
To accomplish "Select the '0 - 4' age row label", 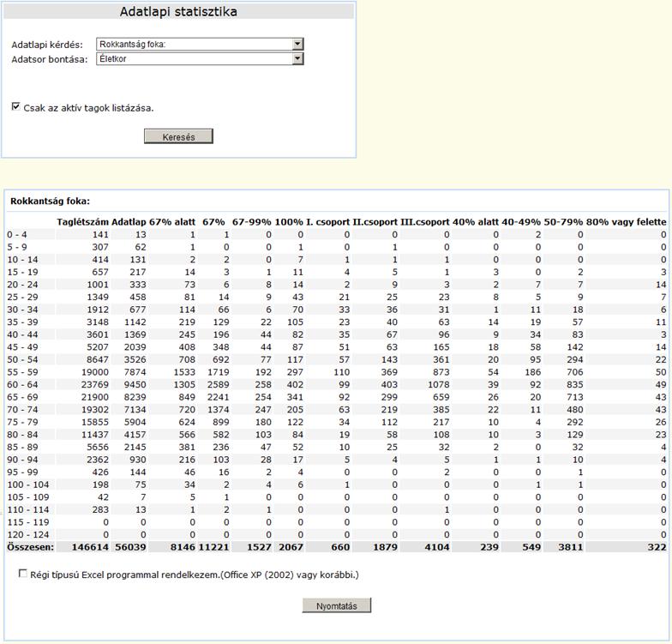I will coord(17,235).
